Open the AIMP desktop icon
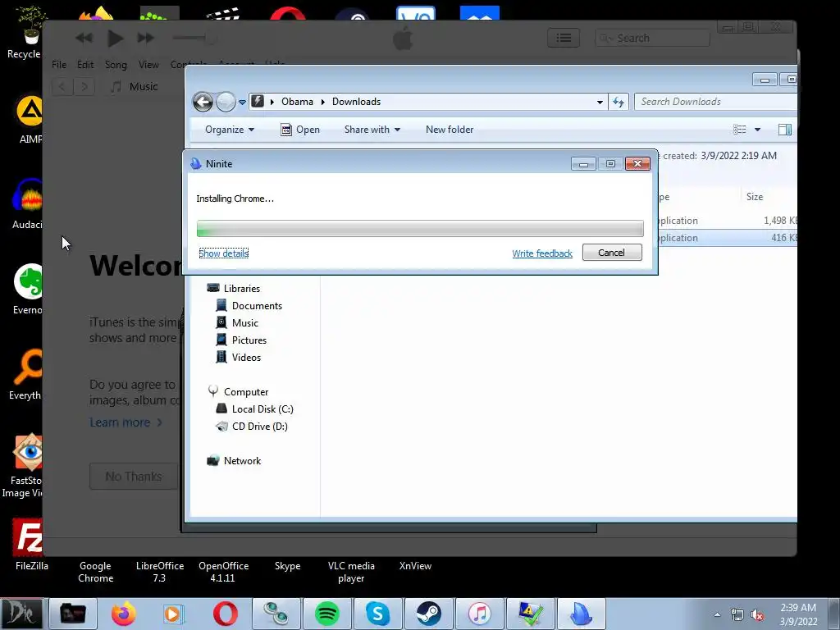 (x=28, y=119)
